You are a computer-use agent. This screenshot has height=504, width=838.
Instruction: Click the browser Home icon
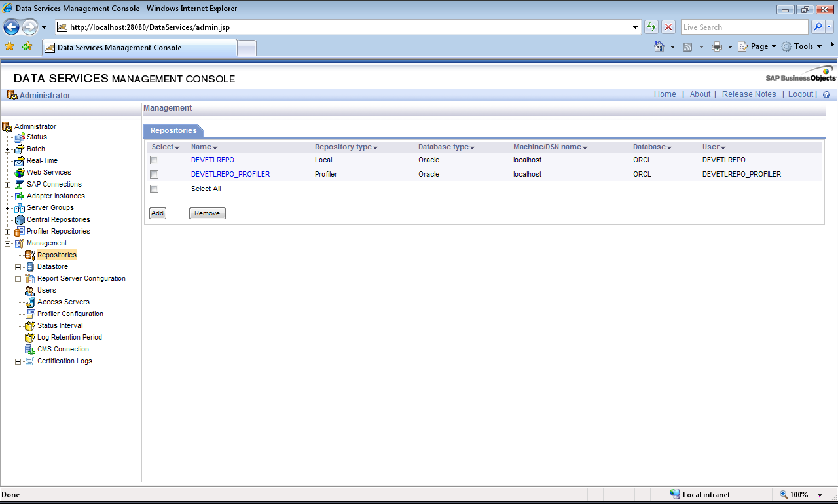(659, 46)
